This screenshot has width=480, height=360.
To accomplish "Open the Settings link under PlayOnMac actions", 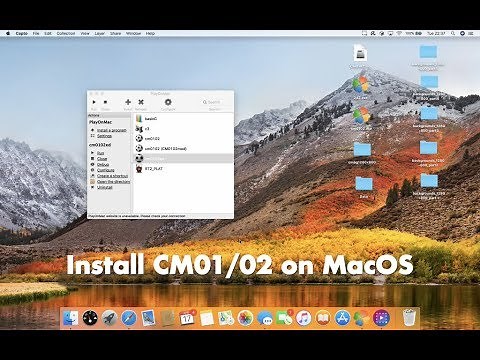I will pyautogui.click(x=104, y=136).
